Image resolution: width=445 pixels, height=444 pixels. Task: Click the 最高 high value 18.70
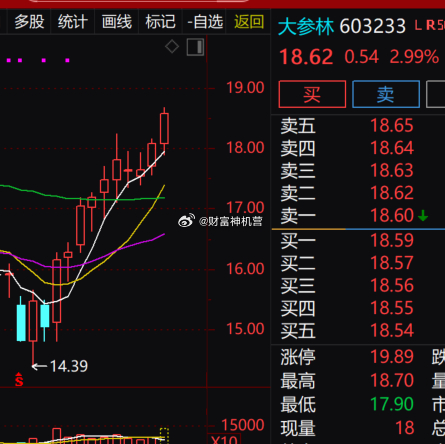392,380
